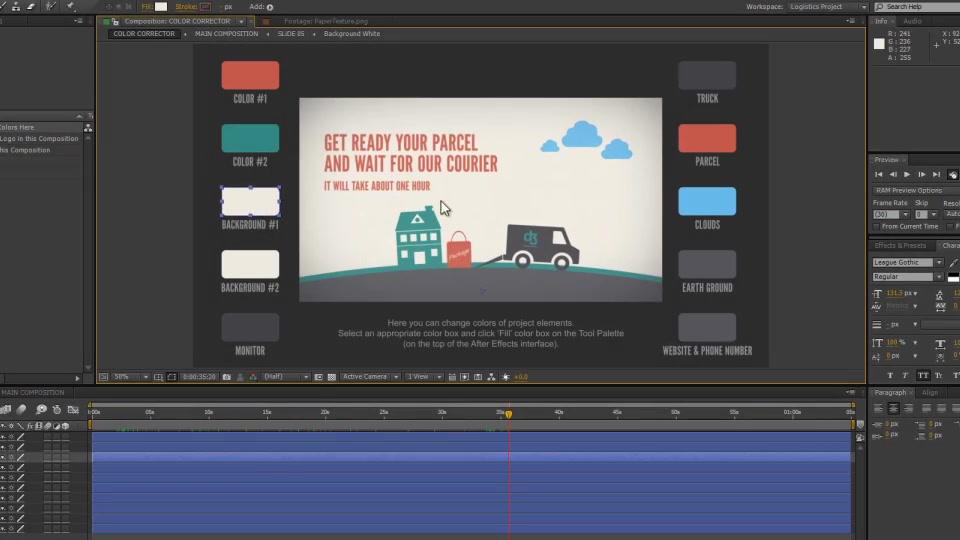Enable From Current Time checkbox

point(877,227)
